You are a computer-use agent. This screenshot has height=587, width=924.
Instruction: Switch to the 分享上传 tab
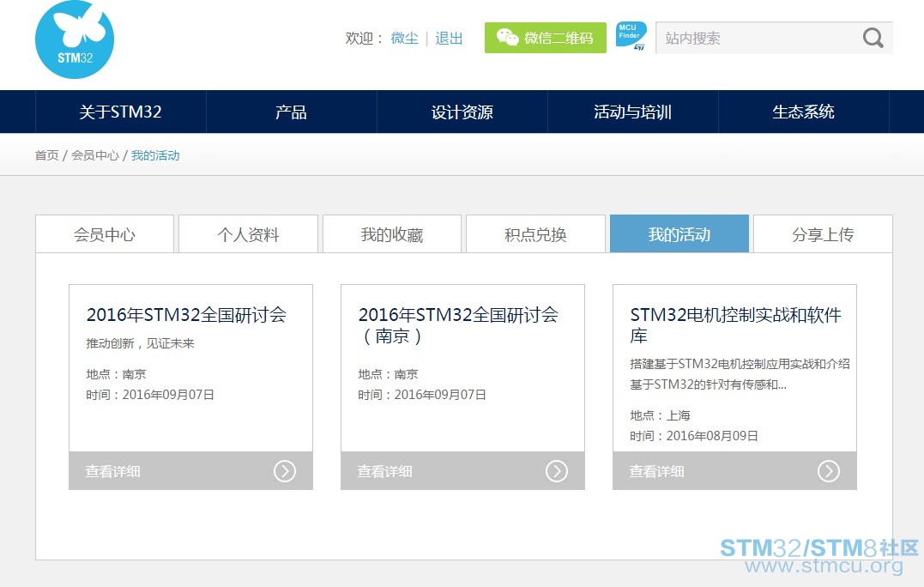click(x=824, y=234)
